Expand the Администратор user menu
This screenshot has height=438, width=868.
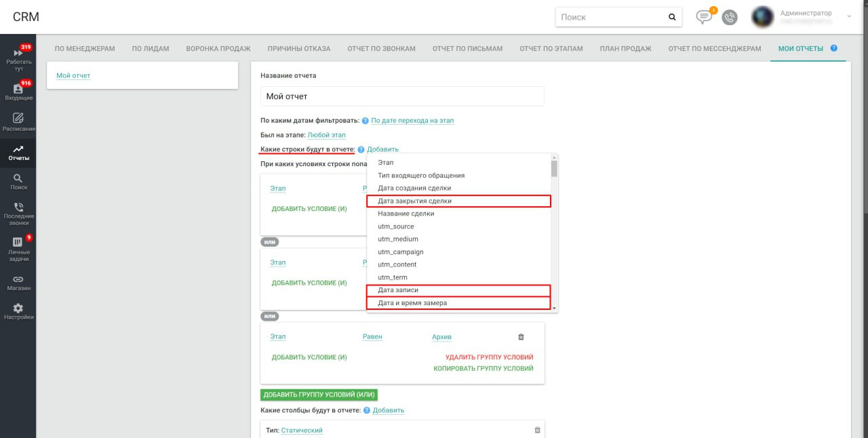click(848, 15)
